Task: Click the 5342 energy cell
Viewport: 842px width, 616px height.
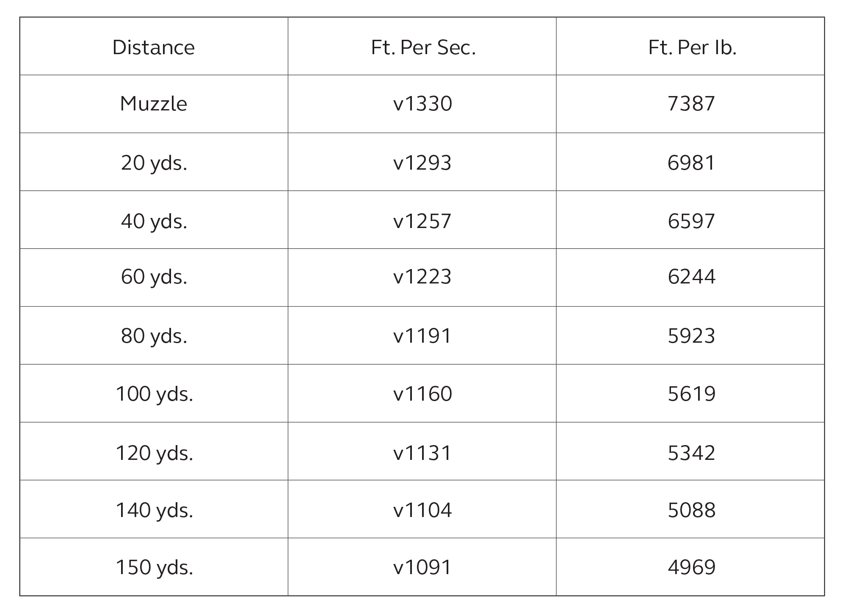Action: (690, 451)
